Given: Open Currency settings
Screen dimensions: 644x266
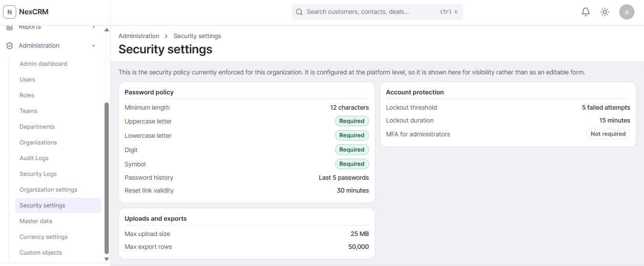Looking at the screenshot, I should tap(43, 237).
